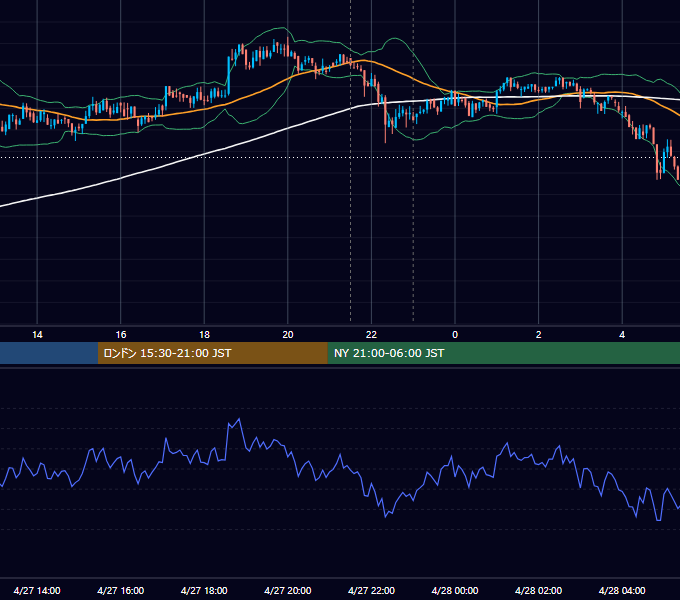
Task: Click hour label 4 on price chart axis
Action: 622,335
